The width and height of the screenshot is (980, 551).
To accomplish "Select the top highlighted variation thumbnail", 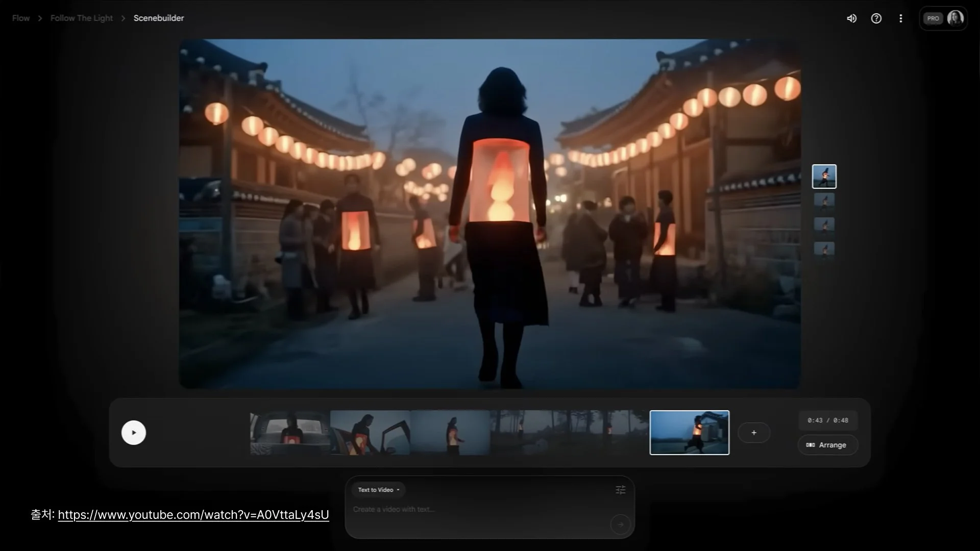I will tap(824, 177).
